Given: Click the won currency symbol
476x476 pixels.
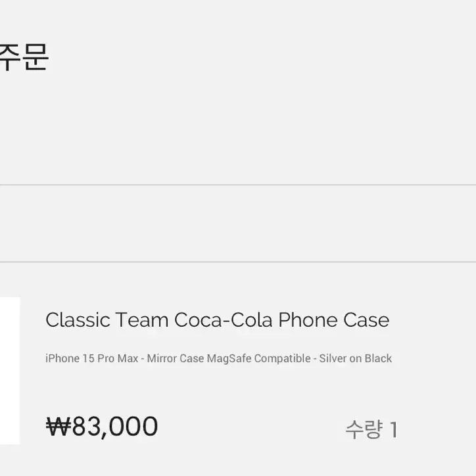Looking at the screenshot, I should pyautogui.click(x=59, y=427).
